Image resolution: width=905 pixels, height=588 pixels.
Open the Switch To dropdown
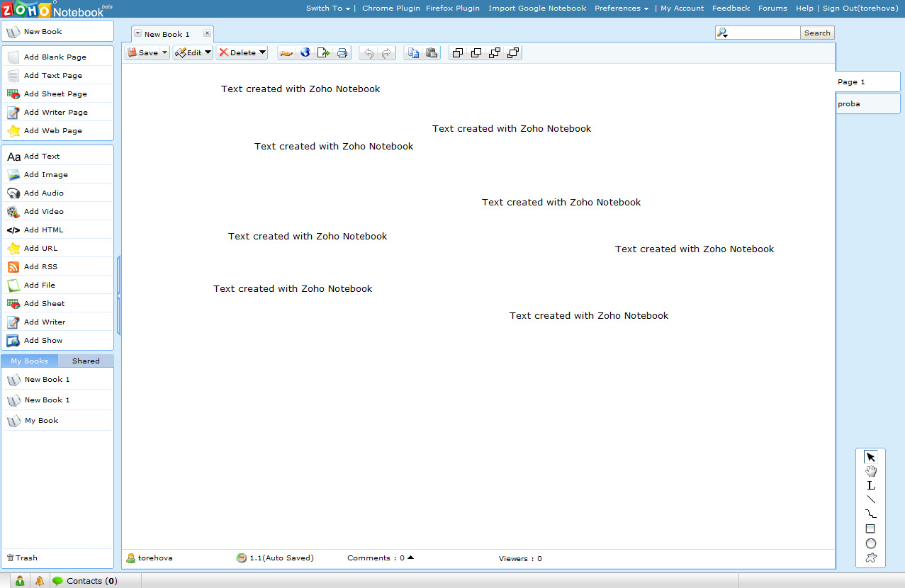pyautogui.click(x=328, y=9)
